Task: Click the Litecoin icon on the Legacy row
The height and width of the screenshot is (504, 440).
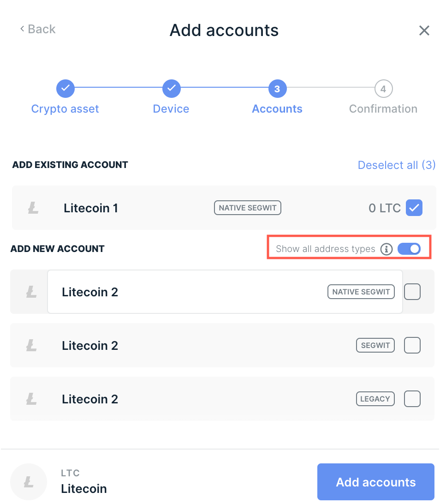Action: pos(31,399)
